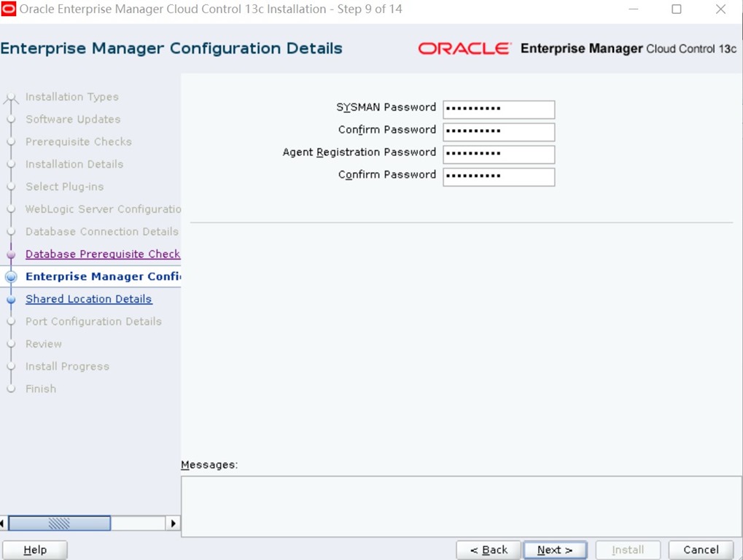Select the Enterprise Manager Configuration step
Screen dimensions: 743x560
click(x=103, y=276)
